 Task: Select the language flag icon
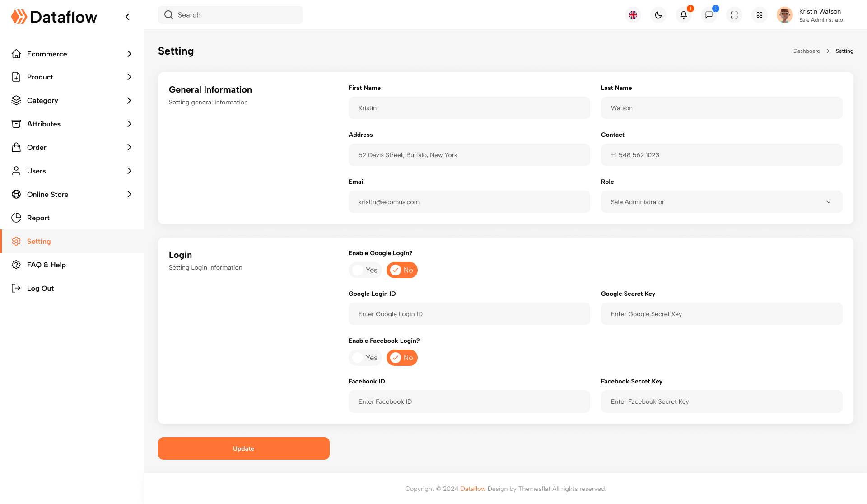633,15
